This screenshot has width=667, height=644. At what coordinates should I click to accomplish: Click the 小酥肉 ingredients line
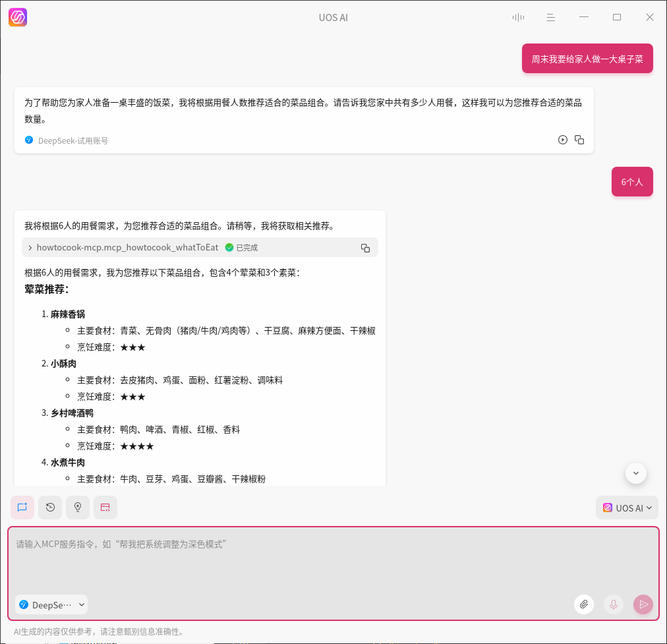click(x=180, y=380)
